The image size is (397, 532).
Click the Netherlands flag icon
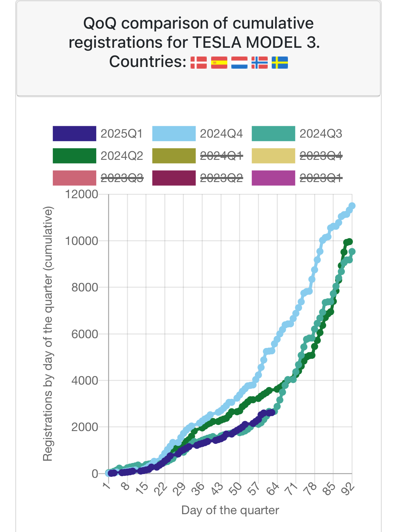coord(239,63)
